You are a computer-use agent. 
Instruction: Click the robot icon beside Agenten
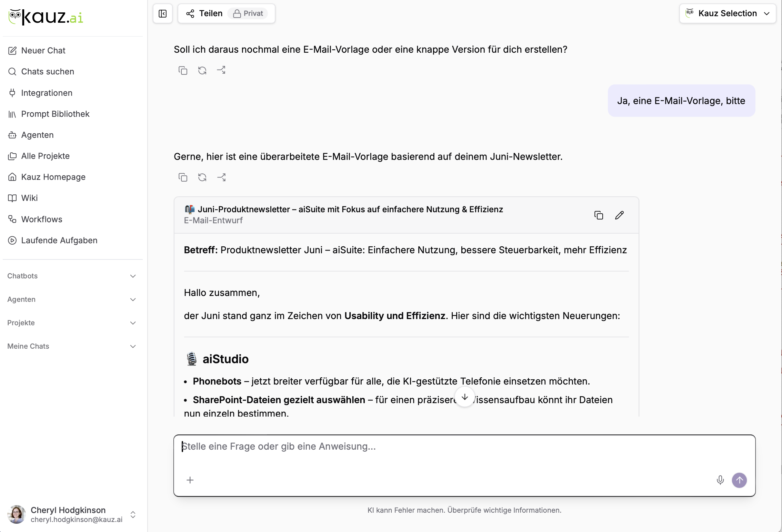click(12, 135)
